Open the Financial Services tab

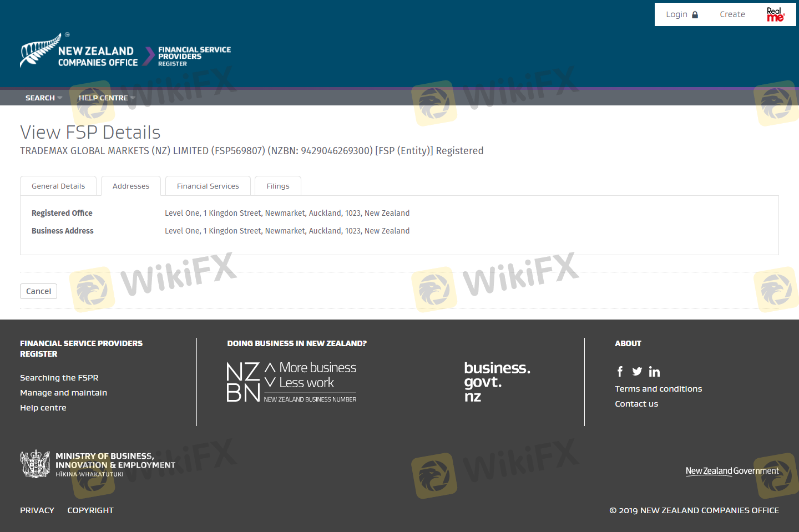tap(208, 186)
